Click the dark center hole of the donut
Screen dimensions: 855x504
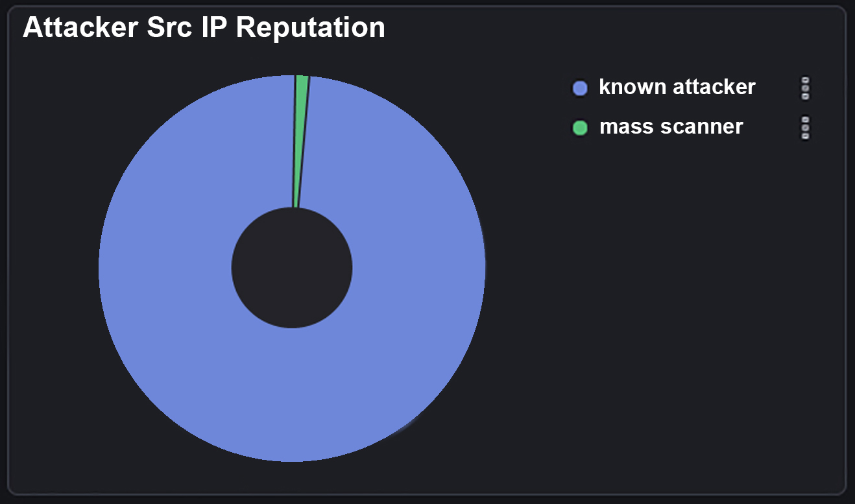tap(292, 268)
